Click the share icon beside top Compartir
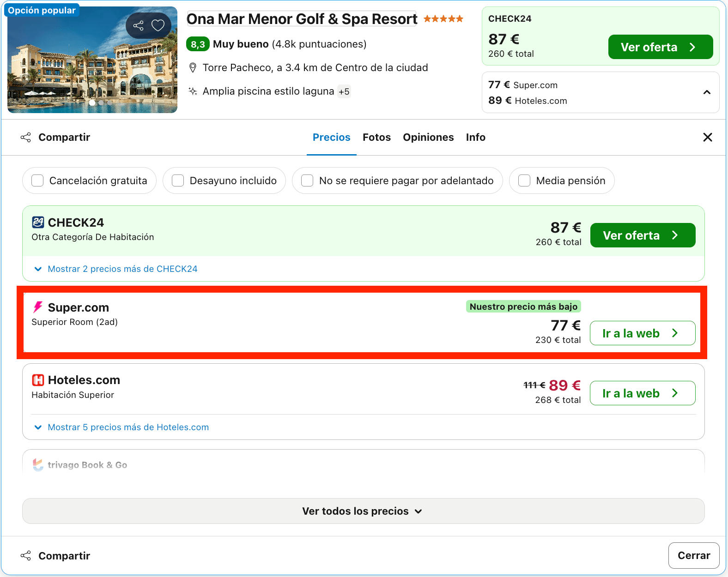728x577 pixels. pyautogui.click(x=26, y=137)
